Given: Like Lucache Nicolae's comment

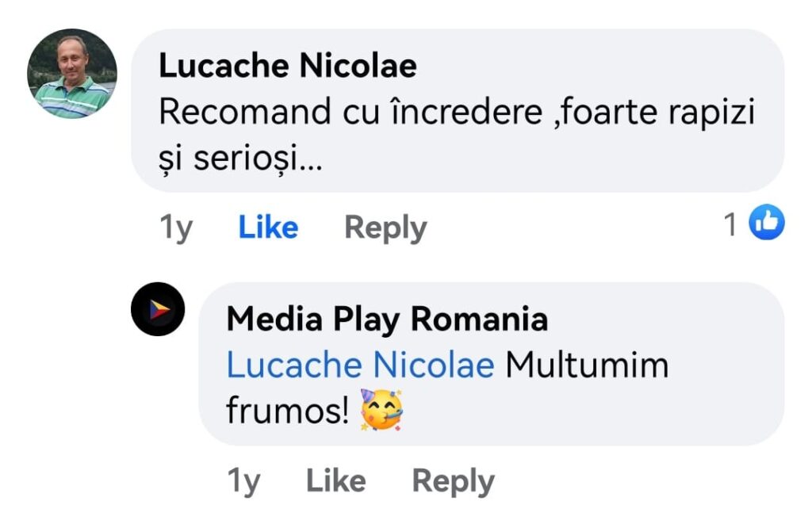Looking at the screenshot, I should tap(268, 227).
